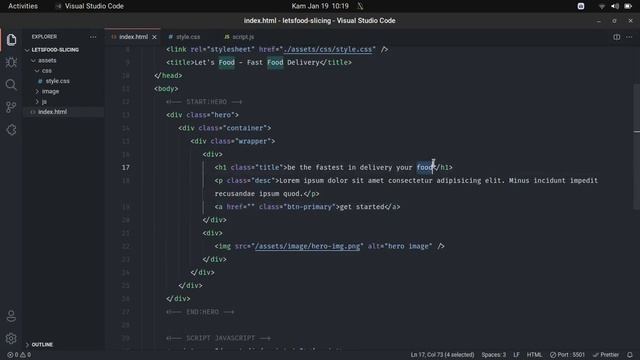Click Ln 17, Col 73 cursor position
Screen dimensions: 640x360
442,355
